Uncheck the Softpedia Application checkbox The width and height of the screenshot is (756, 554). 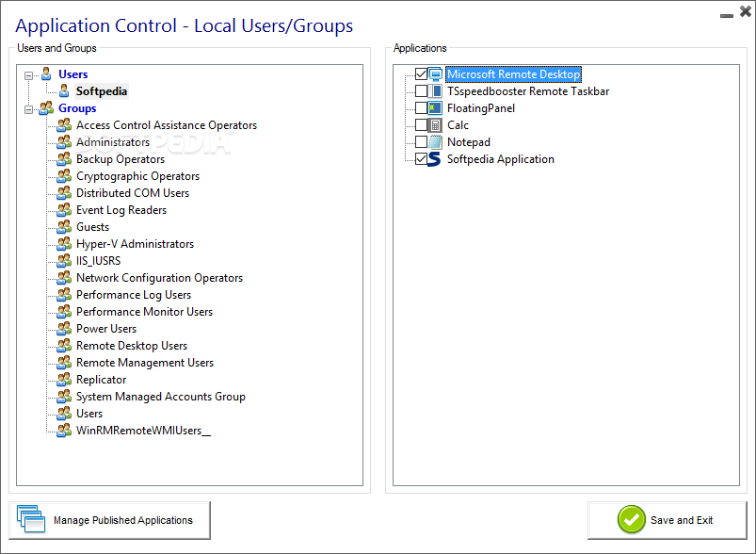pos(421,159)
